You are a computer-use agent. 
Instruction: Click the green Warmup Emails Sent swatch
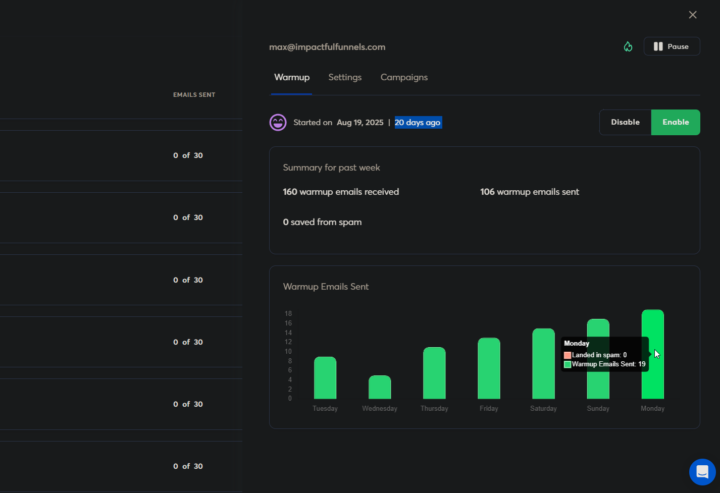(x=568, y=365)
